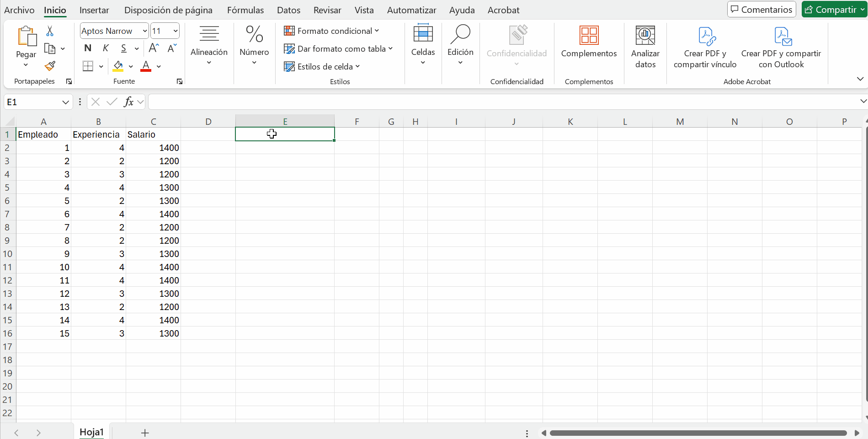Open the Analizar datos tool
This screenshot has width=868, height=439.
coord(645,47)
